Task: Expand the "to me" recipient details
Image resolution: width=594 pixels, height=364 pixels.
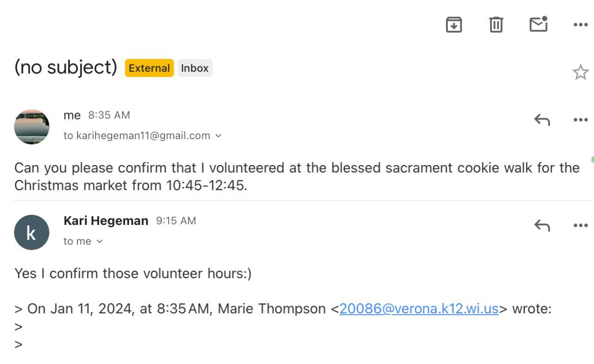Action: coord(99,242)
